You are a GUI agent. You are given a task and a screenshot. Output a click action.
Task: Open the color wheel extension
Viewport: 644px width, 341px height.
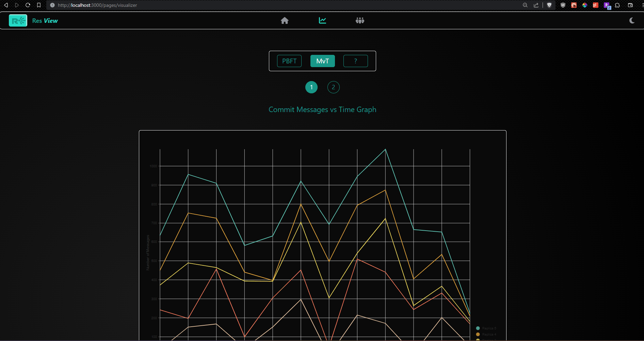coord(585,5)
